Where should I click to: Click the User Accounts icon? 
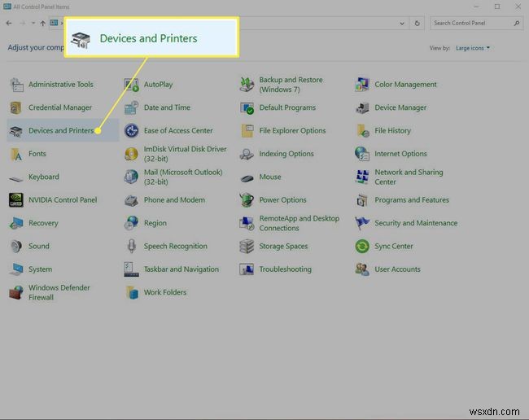[x=362, y=269]
